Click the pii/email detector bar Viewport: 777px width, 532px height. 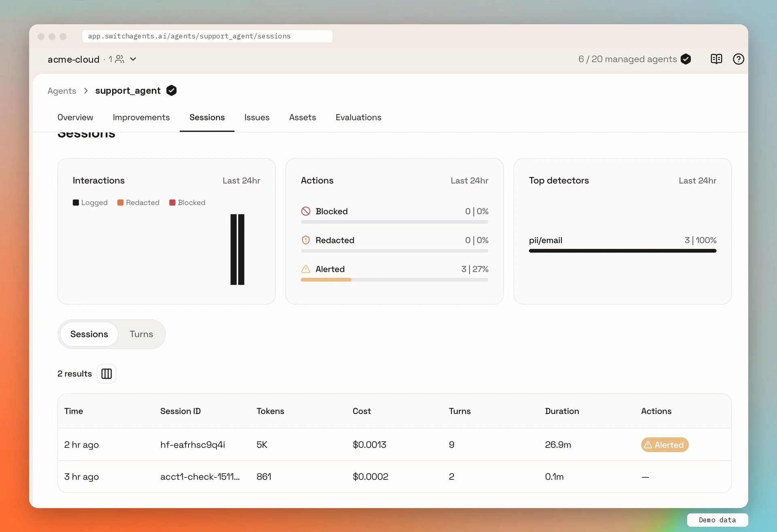click(x=622, y=251)
